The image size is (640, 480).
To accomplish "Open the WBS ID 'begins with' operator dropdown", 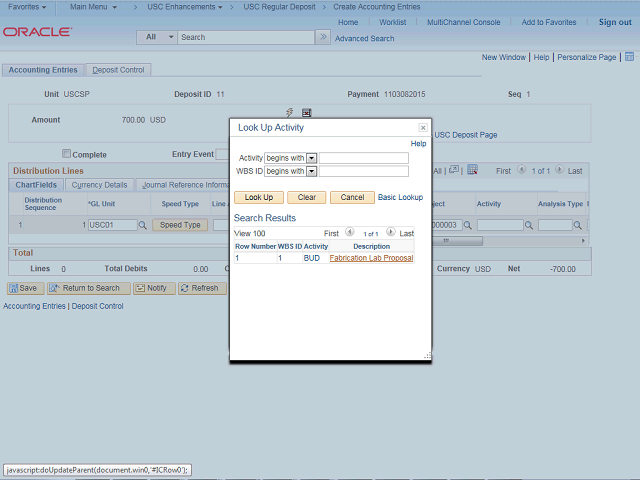I will pyautogui.click(x=311, y=171).
